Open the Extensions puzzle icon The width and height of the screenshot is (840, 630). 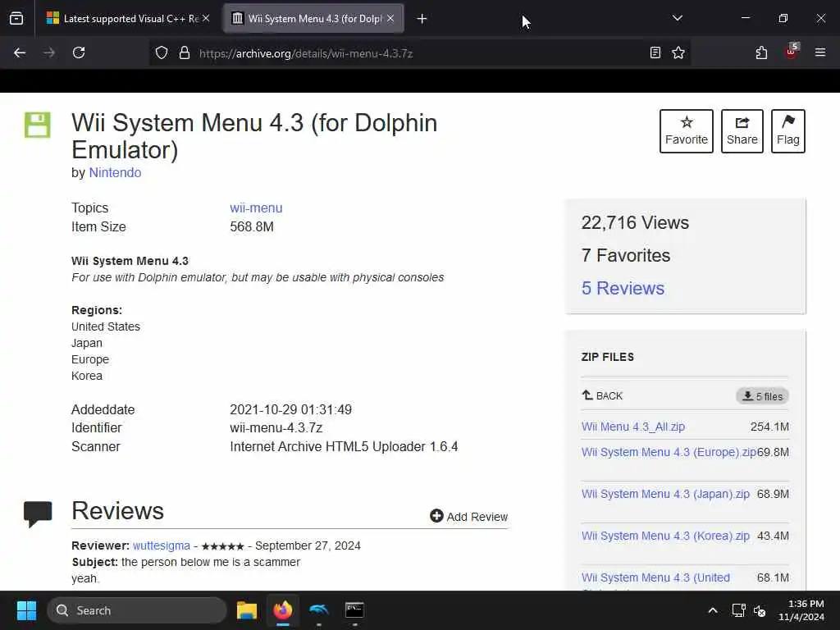pyautogui.click(x=761, y=52)
